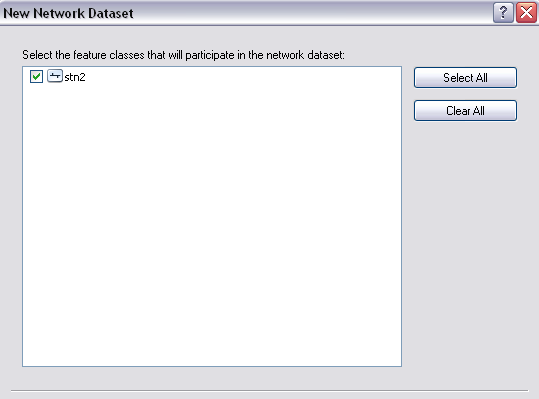Click the bottom of the feature class list box
This screenshot has width=539, height=399.
tap(212, 357)
